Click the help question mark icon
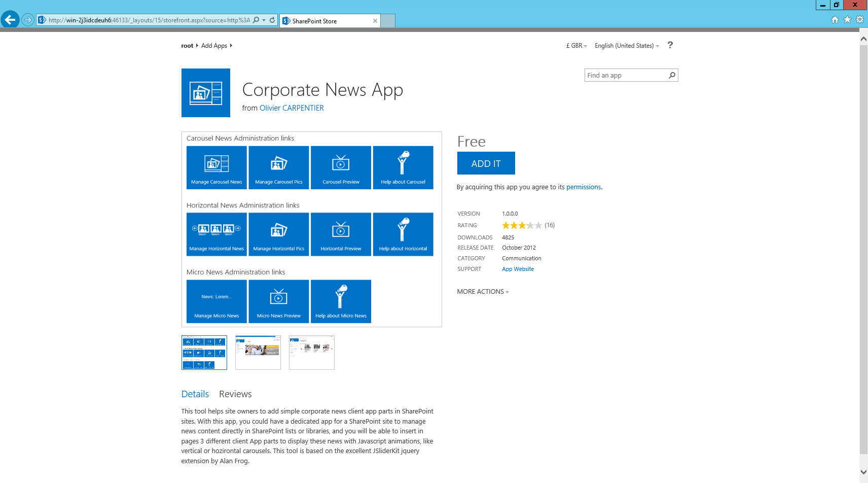The image size is (868, 483). (x=670, y=45)
